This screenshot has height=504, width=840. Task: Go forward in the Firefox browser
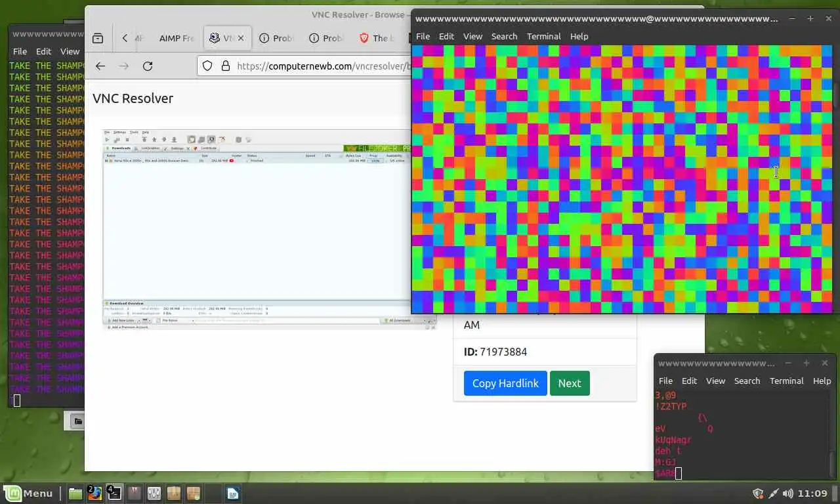coord(124,66)
